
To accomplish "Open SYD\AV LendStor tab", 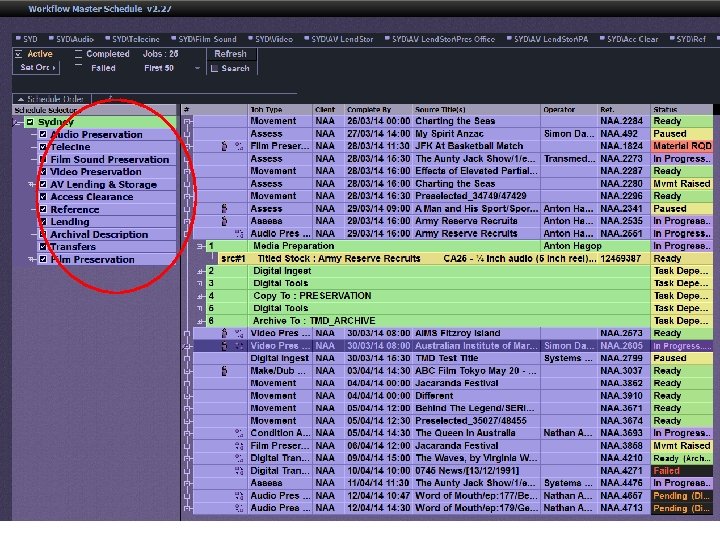I will pos(339,39).
